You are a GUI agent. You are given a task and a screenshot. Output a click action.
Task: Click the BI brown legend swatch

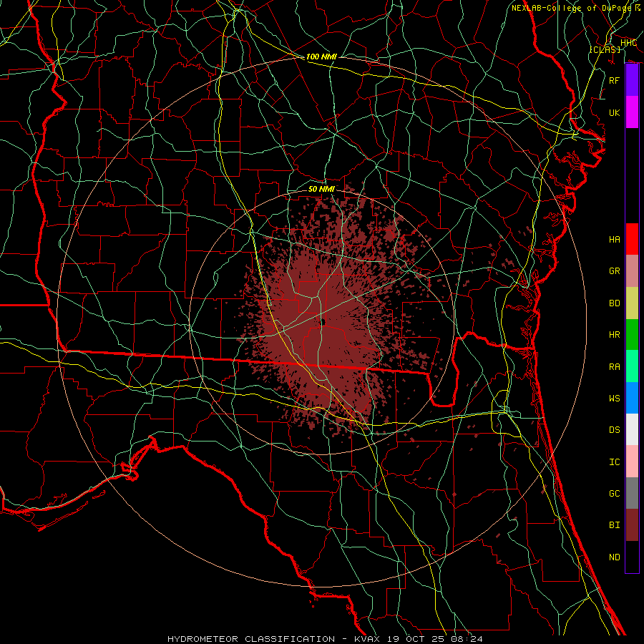pos(632,525)
